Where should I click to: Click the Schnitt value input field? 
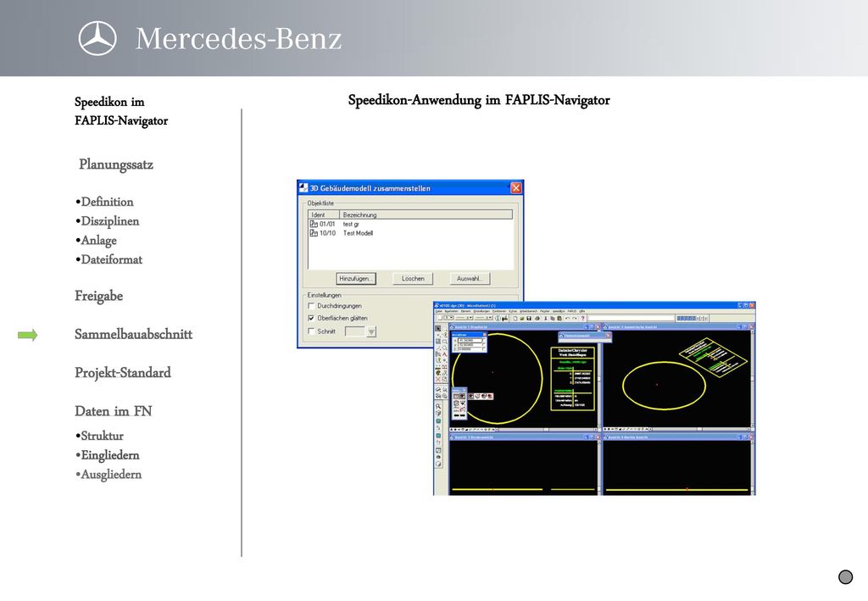[x=355, y=331]
